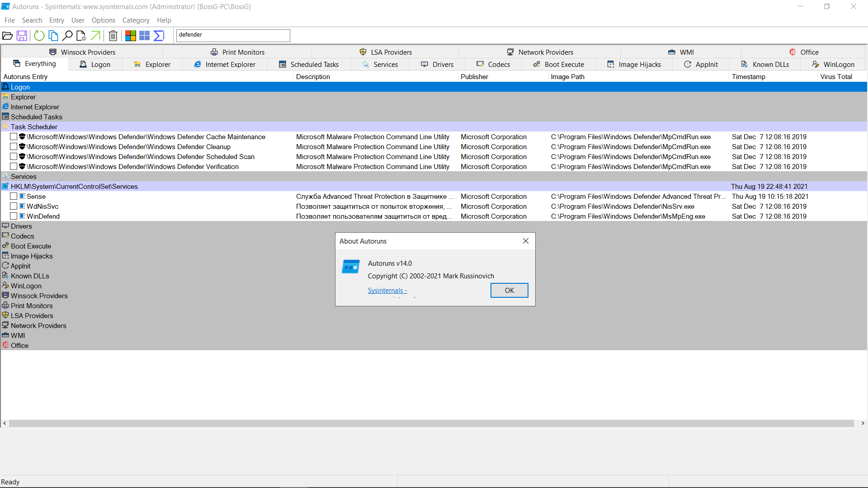Click the Known DLLs category row icon

click(5, 276)
